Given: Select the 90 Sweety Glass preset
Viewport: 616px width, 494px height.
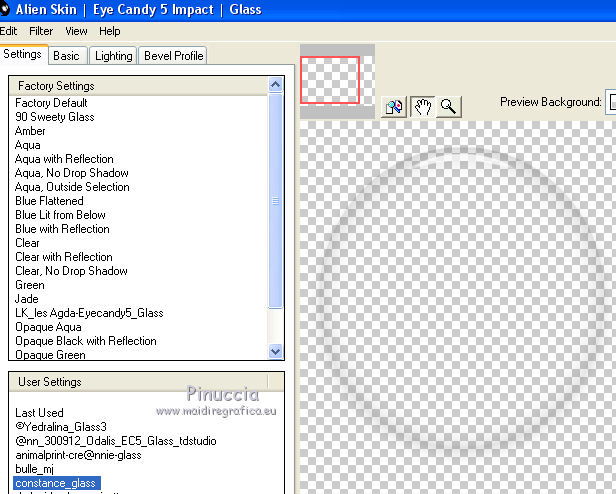Looking at the screenshot, I should tap(55, 117).
